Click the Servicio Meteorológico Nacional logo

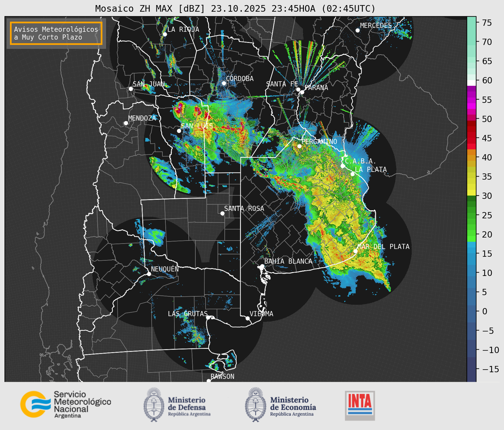[x=66, y=404]
